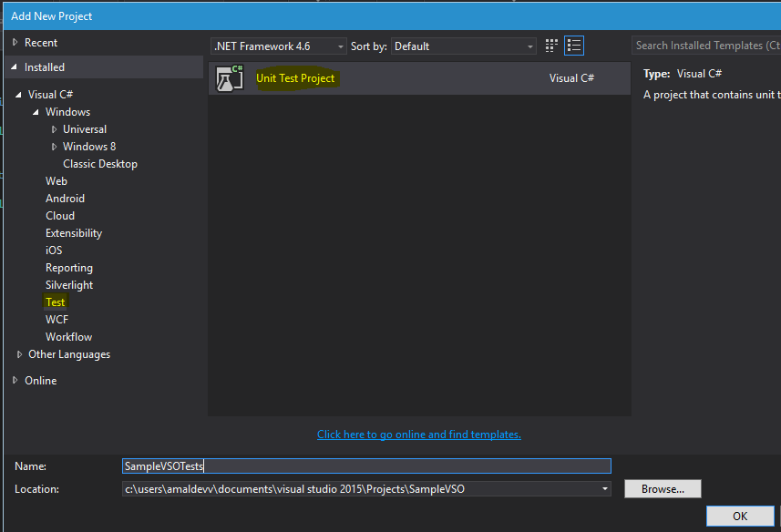Open the Location path dropdown
781x532 pixels.
[x=605, y=489]
